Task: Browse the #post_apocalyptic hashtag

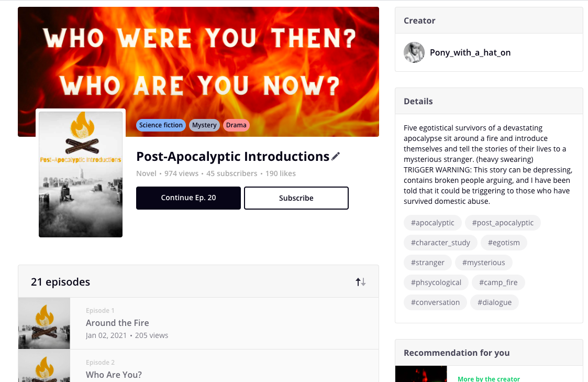Action: 503,223
